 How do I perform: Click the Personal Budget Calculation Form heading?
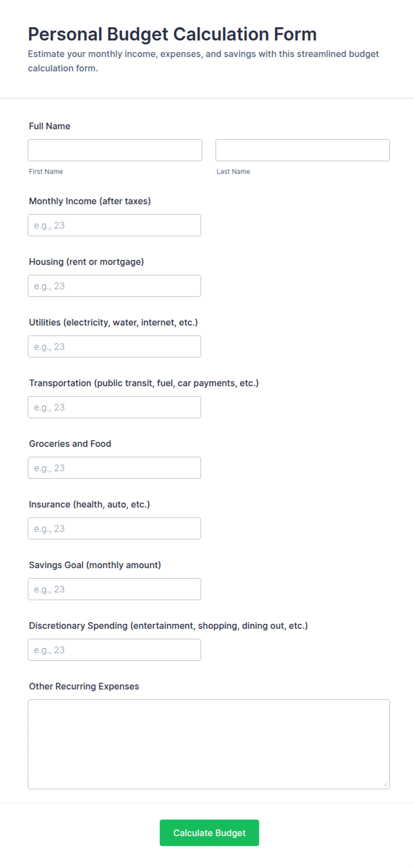click(172, 34)
